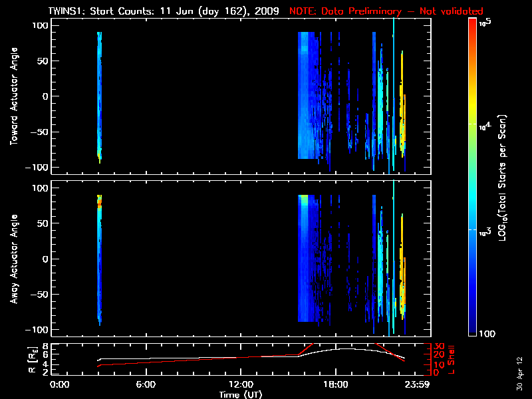Click the 0:00 time tick label
The width and height of the screenshot is (532, 399).
click(x=60, y=384)
